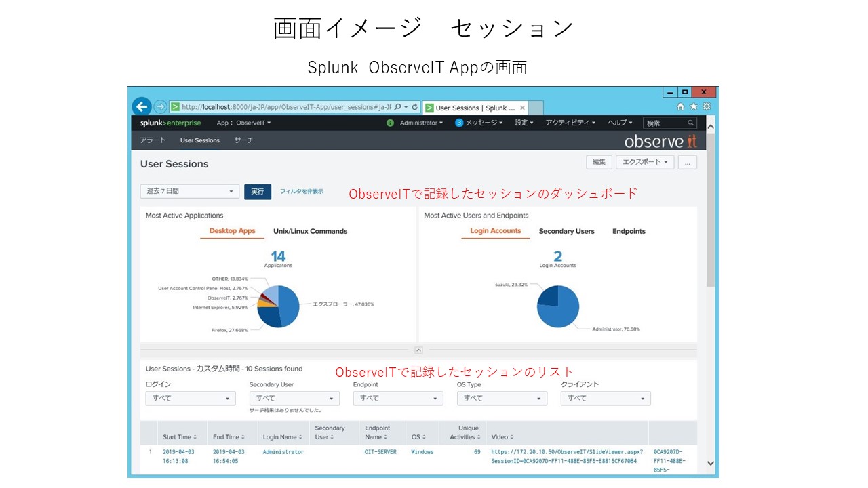Open the Administrator menu
Screen dimensions: 868x488
(421, 123)
